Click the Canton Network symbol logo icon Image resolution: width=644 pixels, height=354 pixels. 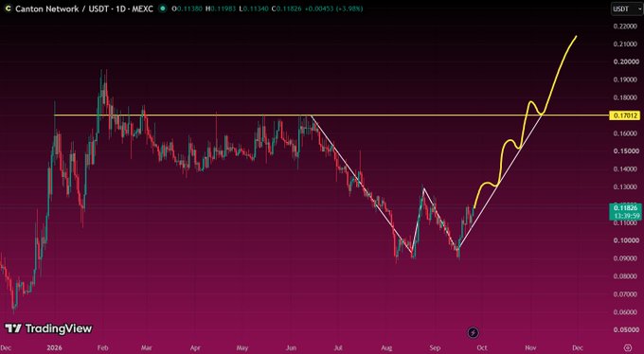point(8,9)
